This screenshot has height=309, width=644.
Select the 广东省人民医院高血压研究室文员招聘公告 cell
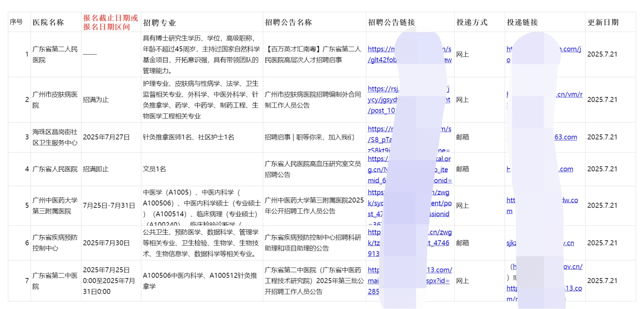314,169
